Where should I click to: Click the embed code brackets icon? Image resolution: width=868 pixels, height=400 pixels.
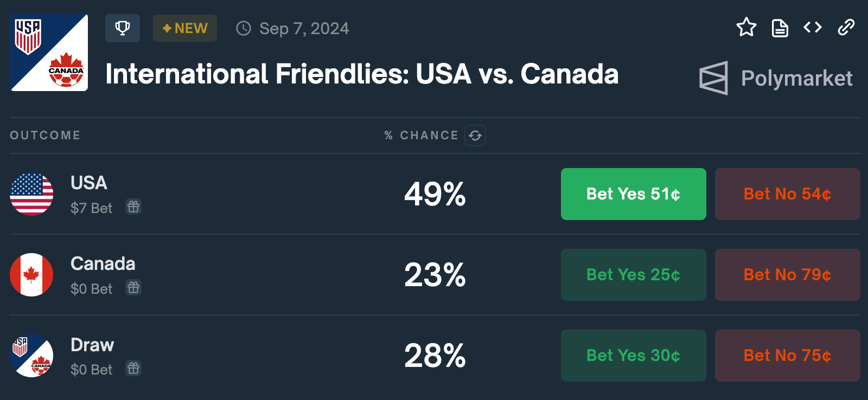click(813, 27)
